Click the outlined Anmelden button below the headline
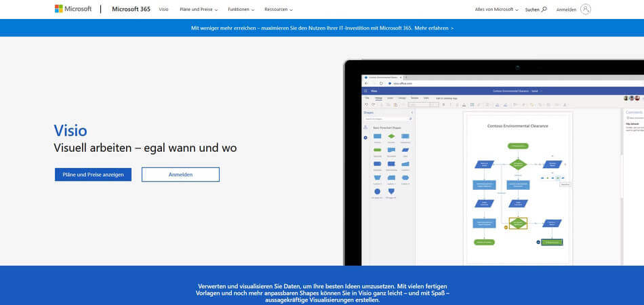 coord(180,174)
